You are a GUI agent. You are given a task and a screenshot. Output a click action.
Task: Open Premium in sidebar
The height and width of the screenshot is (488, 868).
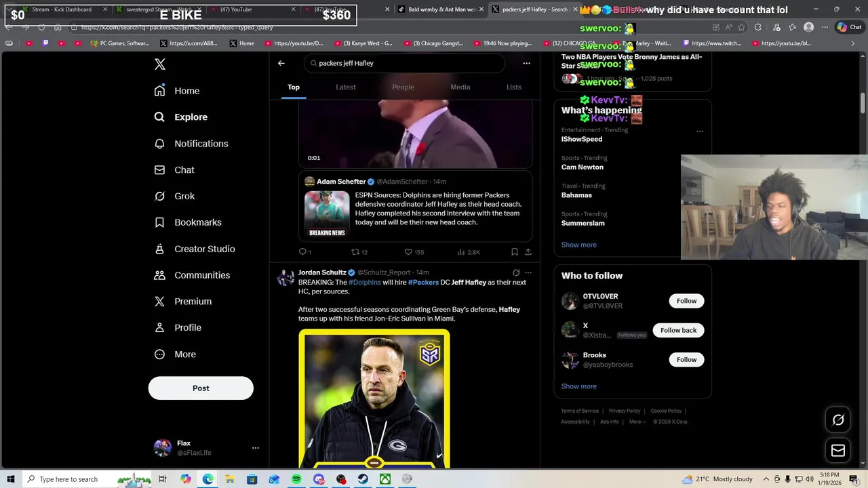coord(183,302)
